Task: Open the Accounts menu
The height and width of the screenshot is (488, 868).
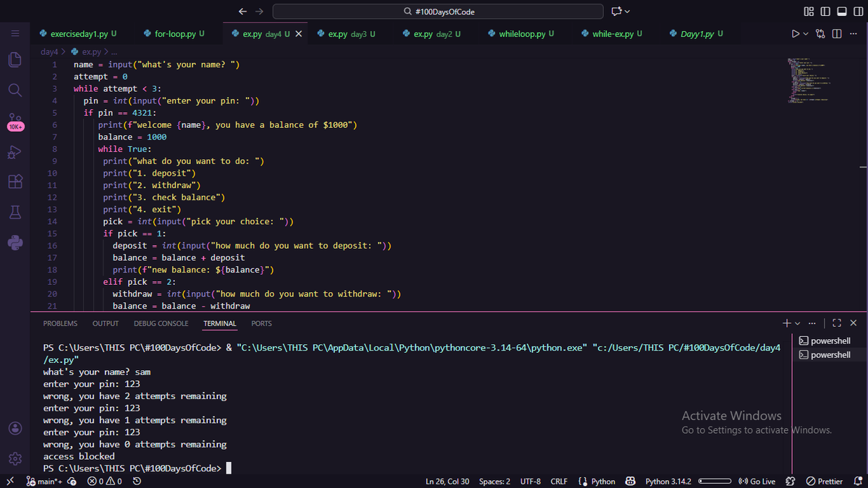Action: [14, 428]
